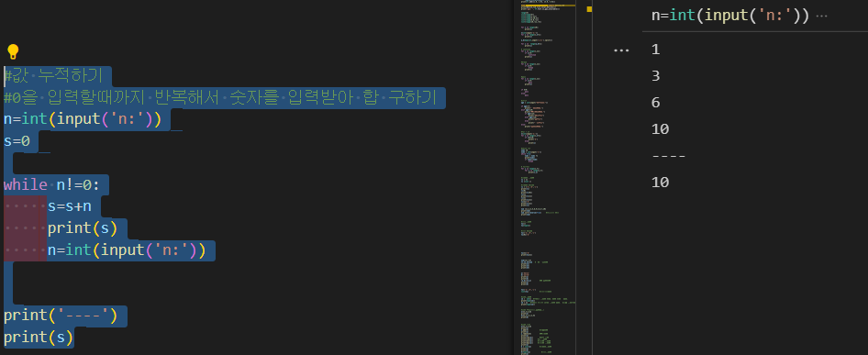This screenshot has height=355, width=868.
Task: Click the indented print(s) inside the while loop
Action: point(83,228)
